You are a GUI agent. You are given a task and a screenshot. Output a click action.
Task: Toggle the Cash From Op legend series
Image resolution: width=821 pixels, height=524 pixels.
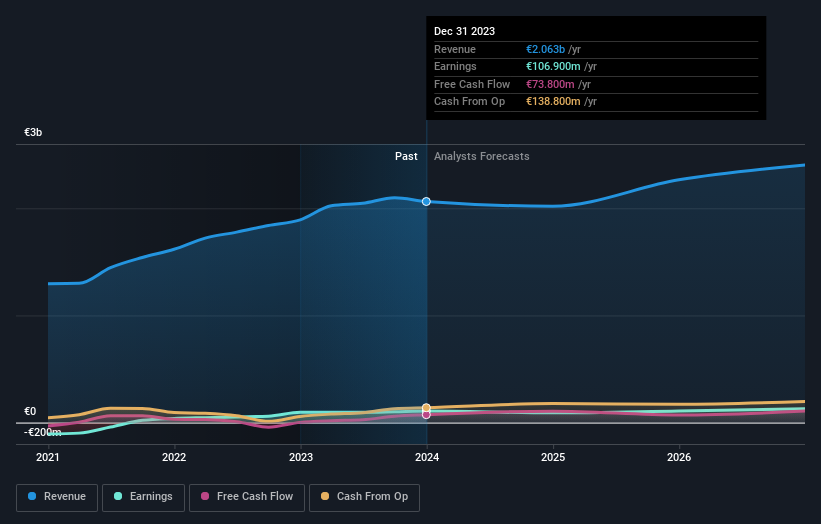[x=364, y=497]
